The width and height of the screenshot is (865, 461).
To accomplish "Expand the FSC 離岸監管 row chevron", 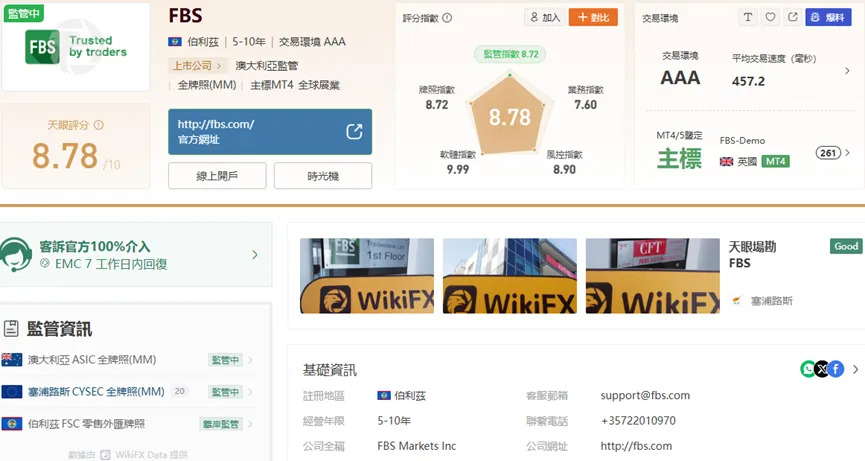I will [x=250, y=424].
